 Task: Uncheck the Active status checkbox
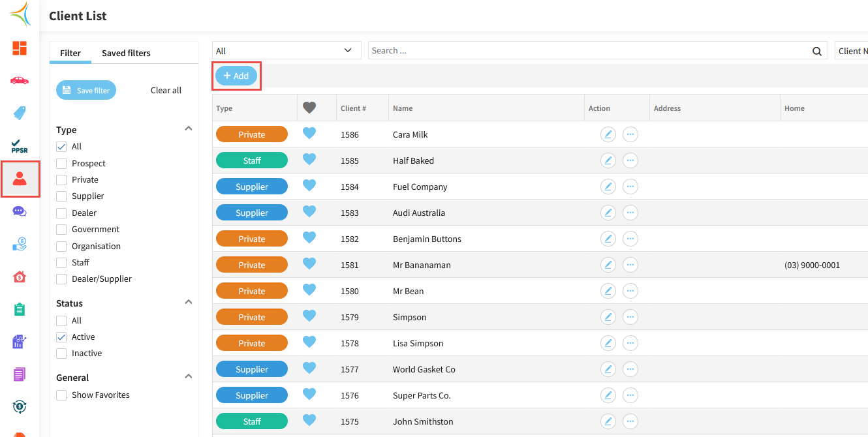61,337
